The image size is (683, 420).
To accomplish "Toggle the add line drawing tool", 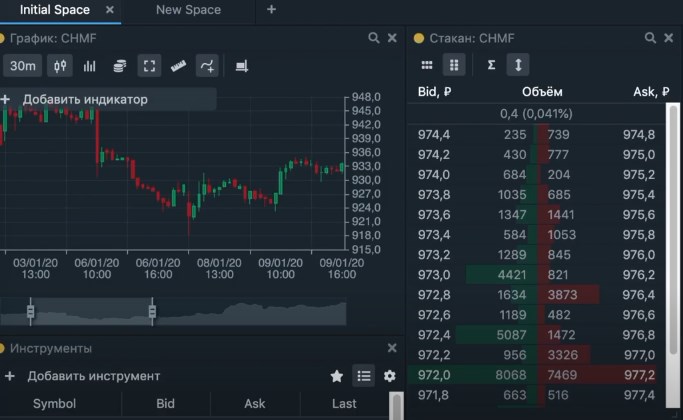I will (x=207, y=66).
